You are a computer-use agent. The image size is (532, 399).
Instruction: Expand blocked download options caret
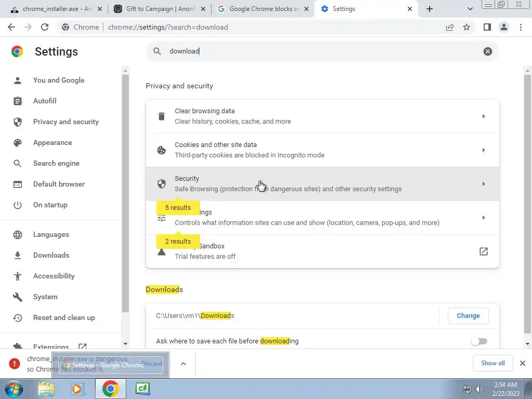click(x=183, y=364)
